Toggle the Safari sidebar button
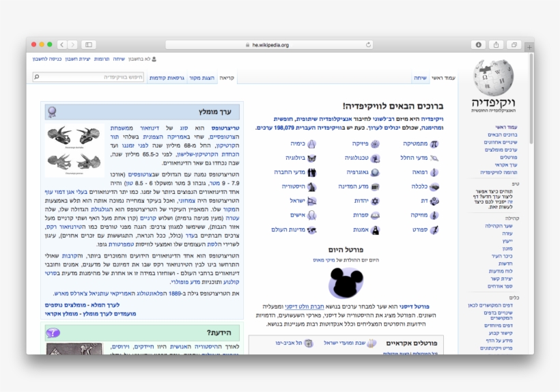560x392 pixels. 89,44
